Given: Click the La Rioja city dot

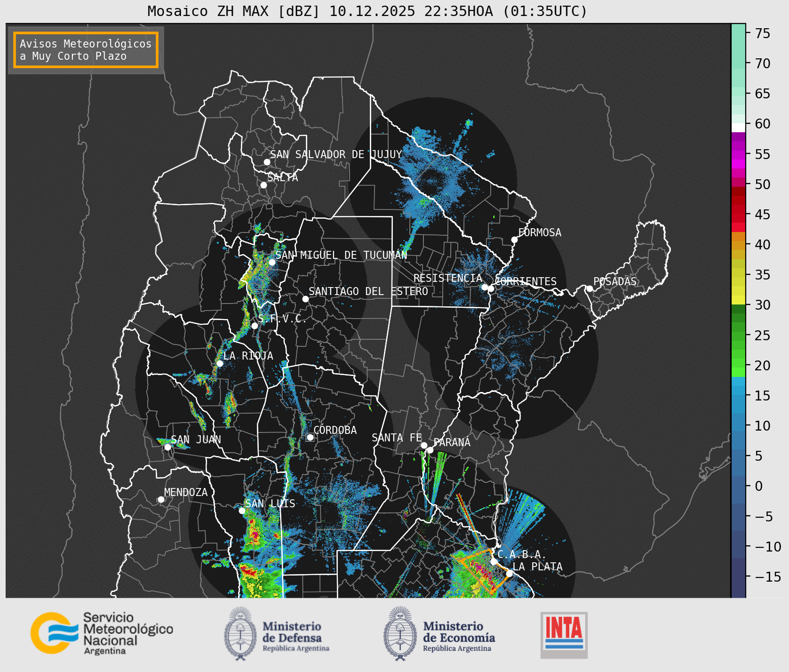Looking at the screenshot, I should pos(220,363).
